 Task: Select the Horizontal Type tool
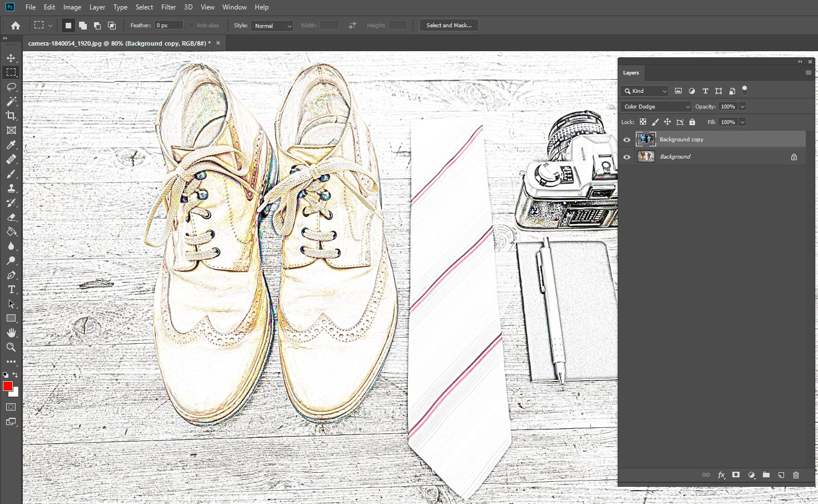pos(11,289)
